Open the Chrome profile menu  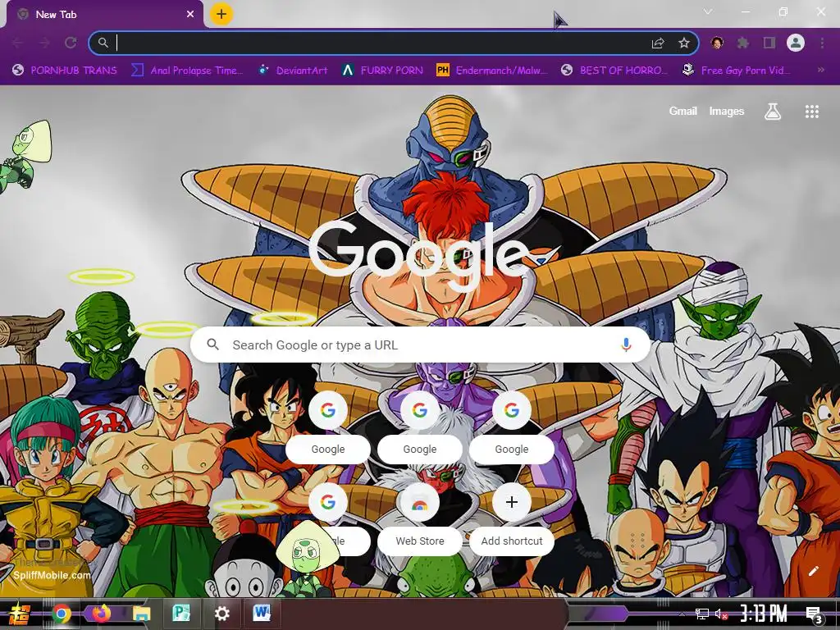[x=796, y=43]
